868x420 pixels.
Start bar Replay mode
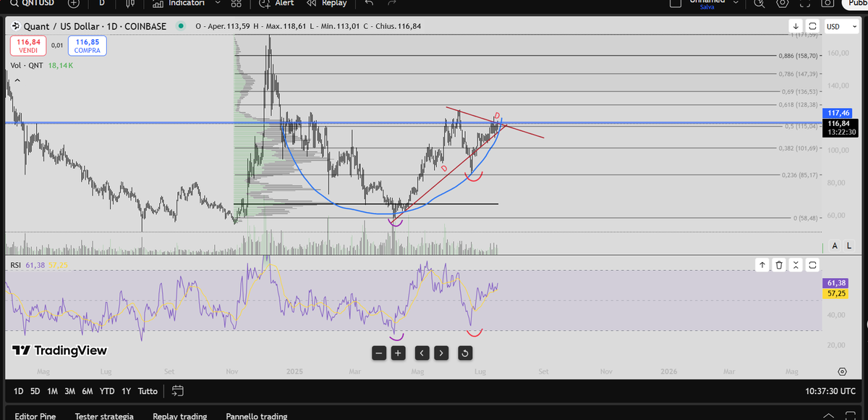[x=327, y=3]
